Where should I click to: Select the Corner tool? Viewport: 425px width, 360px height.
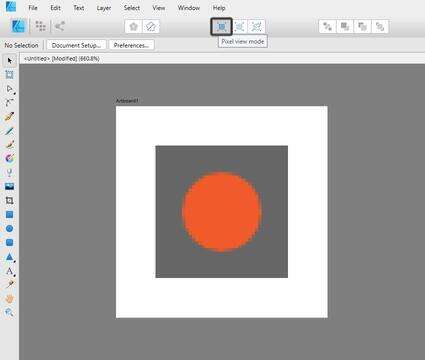tap(9, 102)
